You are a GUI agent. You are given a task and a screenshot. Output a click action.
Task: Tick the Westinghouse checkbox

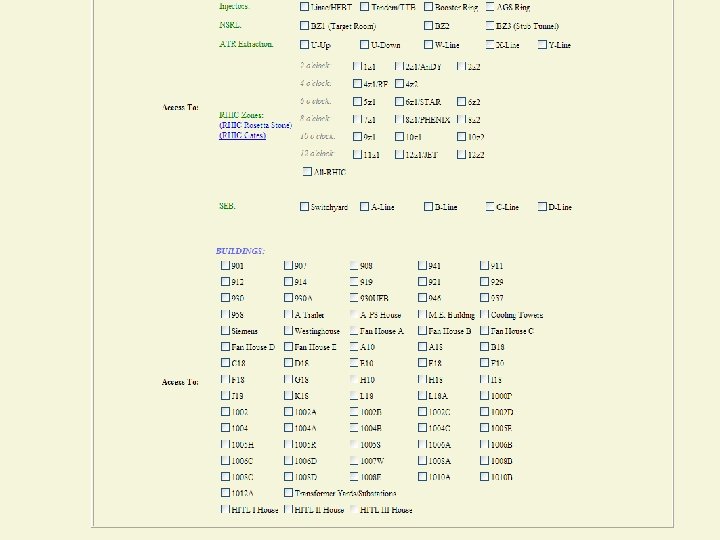[x=288, y=330]
